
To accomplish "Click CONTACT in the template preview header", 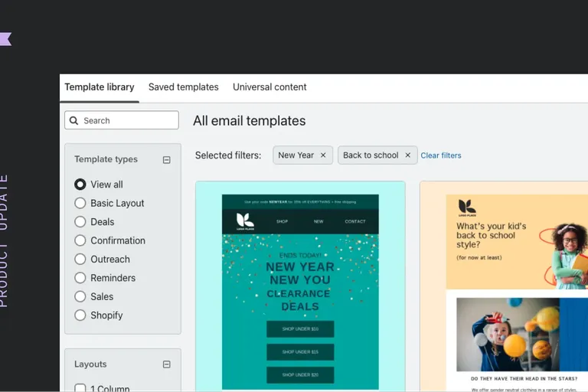I will tap(355, 221).
